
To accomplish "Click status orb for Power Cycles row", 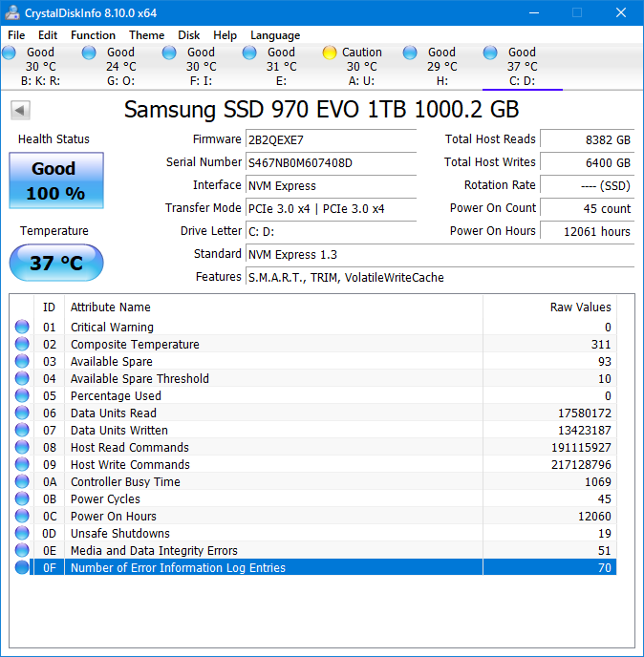I will point(22,498).
